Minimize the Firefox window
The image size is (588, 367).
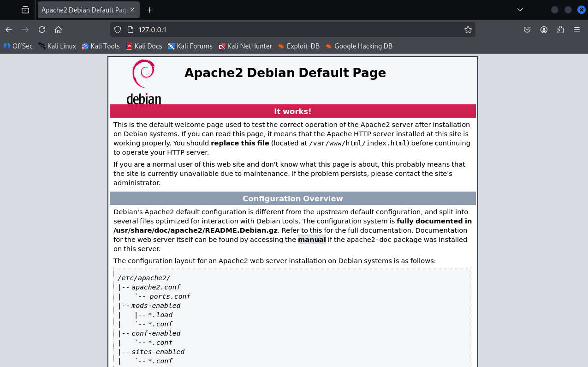pyautogui.click(x=555, y=10)
